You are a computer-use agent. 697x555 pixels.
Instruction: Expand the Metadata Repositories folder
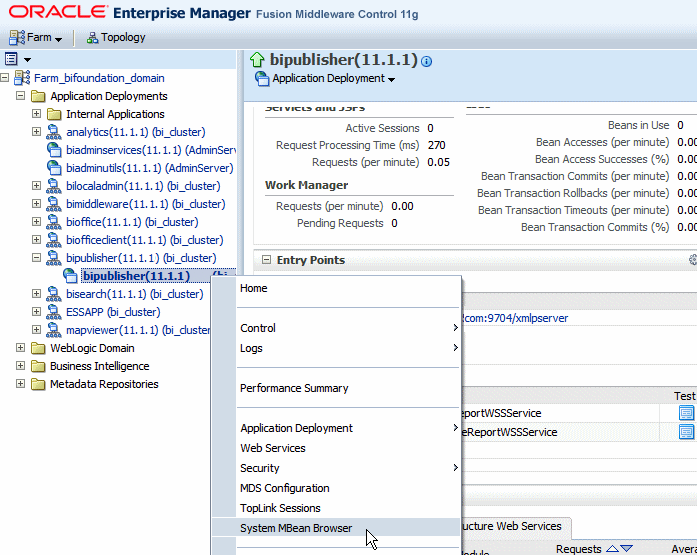[x=20, y=383]
